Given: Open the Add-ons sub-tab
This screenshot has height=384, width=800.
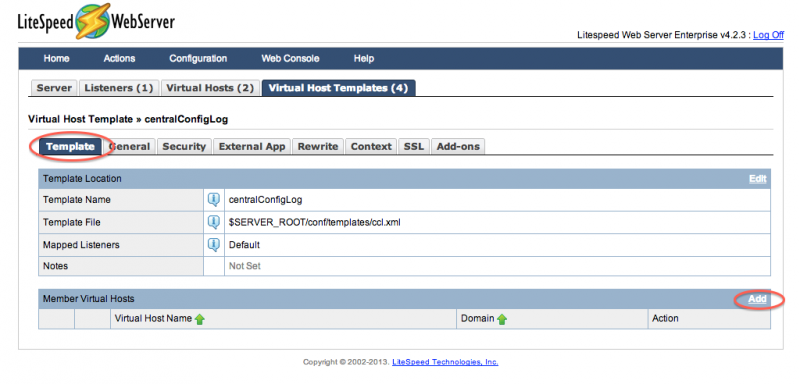Looking at the screenshot, I should pos(458,146).
